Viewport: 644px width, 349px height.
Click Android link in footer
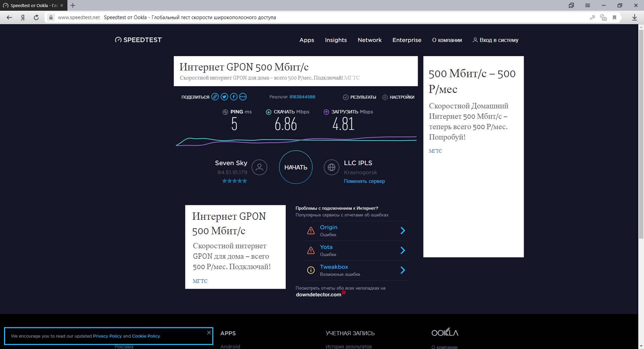pos(230,346)
